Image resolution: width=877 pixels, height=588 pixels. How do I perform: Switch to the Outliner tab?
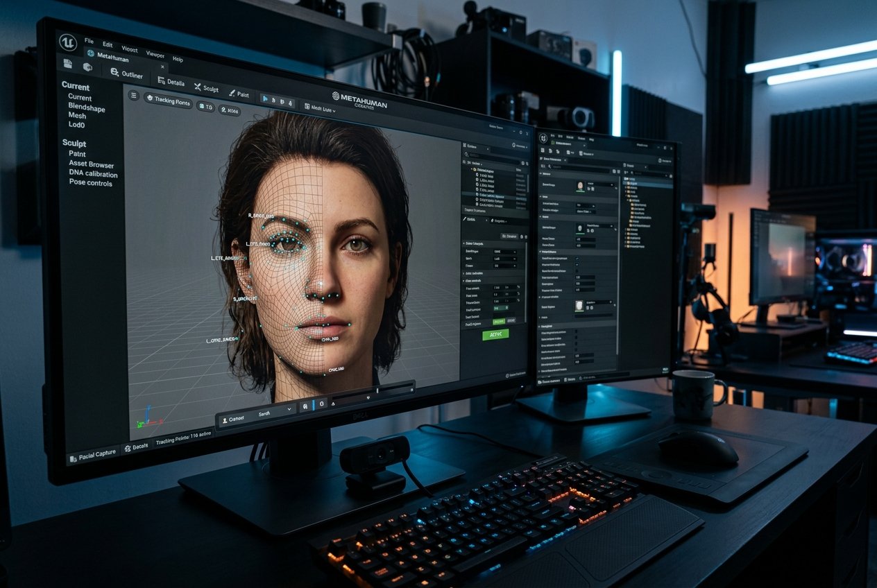coord(126,73)
